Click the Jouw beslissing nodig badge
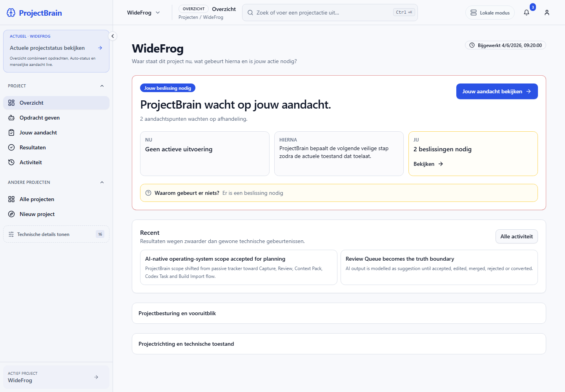 (168, 88)
